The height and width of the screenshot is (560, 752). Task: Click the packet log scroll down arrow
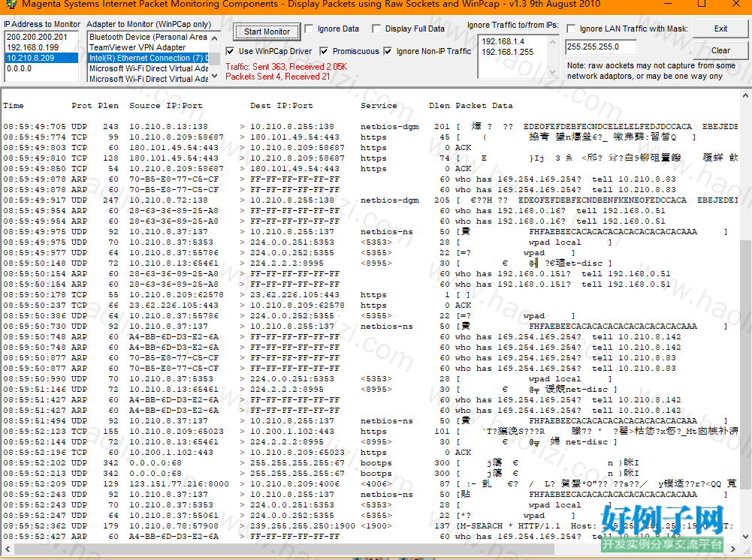(745, 537)
